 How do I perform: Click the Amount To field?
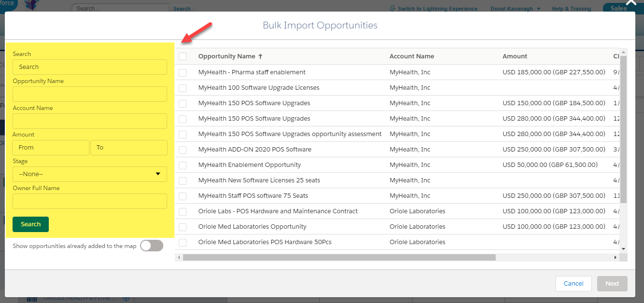click(x=129, y=148)
